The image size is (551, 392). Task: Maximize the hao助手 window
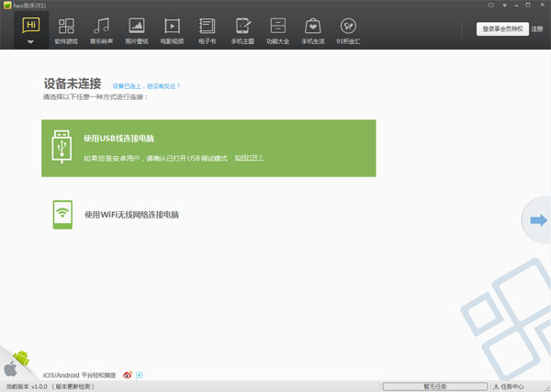click(528, 5)
